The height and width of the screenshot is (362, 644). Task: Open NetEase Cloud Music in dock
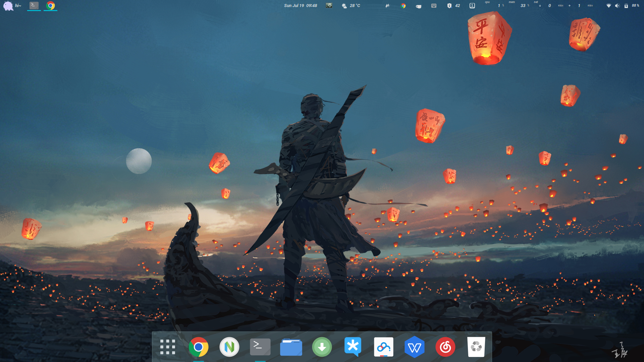coord(445,347)
